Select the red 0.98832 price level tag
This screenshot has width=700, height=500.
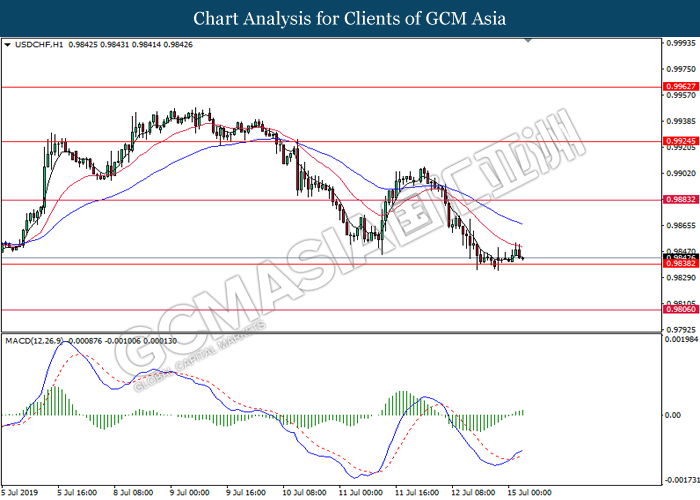681,200
